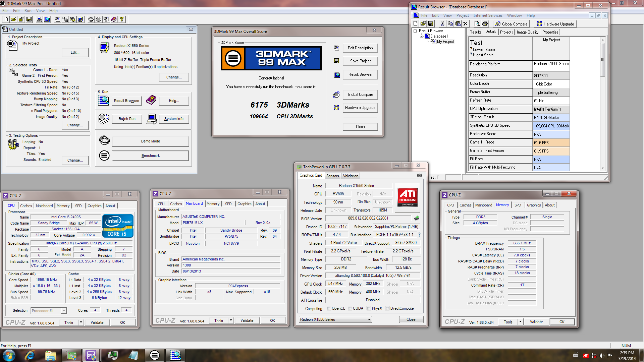This screenshot has width=644, height=362.
Task: Click Validate in CPU-Z Memory window
Action: 536,322
